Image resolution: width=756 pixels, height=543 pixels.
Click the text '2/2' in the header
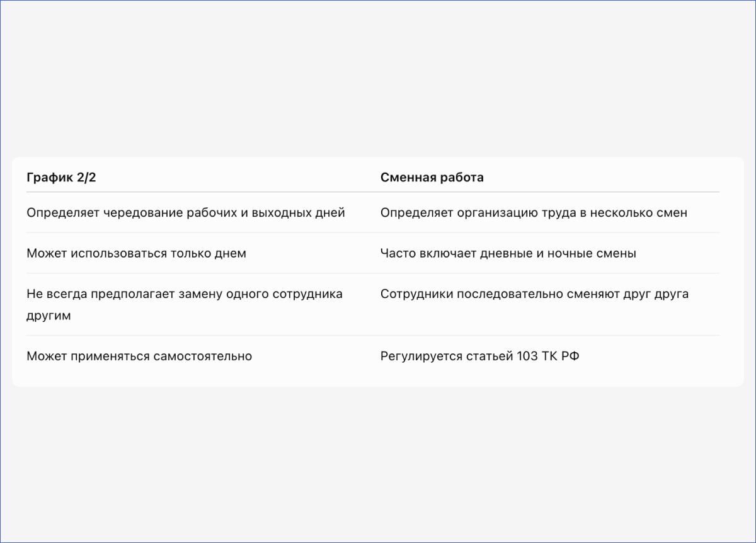[86, 178]
